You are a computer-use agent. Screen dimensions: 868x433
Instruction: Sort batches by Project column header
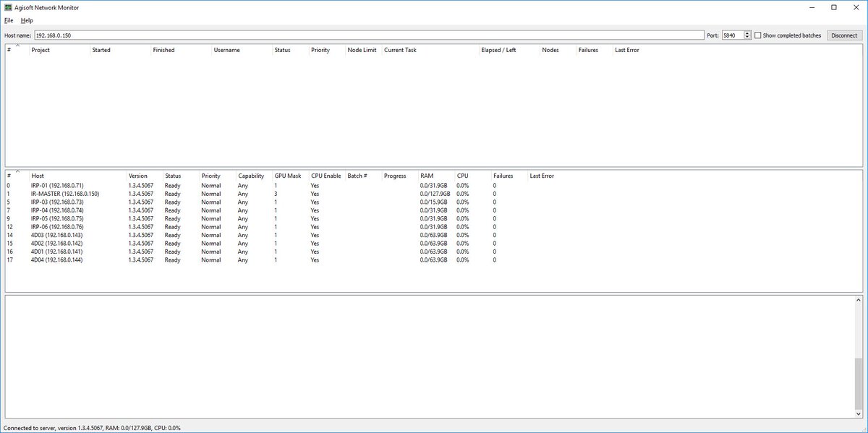(41, 50)
